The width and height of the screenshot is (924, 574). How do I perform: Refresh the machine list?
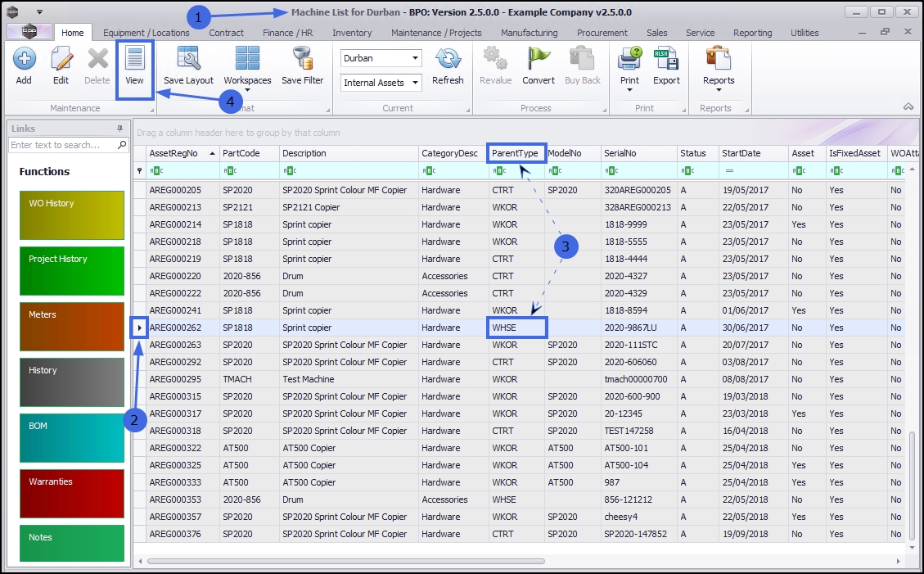[x=448, y=60]
